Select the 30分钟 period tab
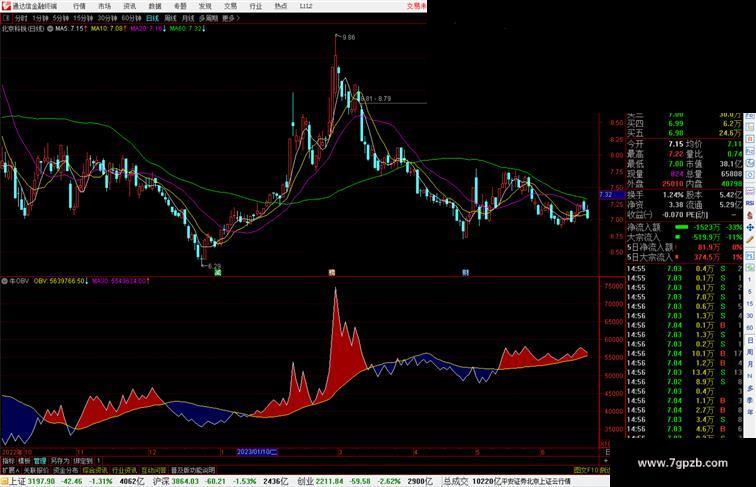Image resolution: width=756 pixels, height=487 pixels. [x=107, y=18]
